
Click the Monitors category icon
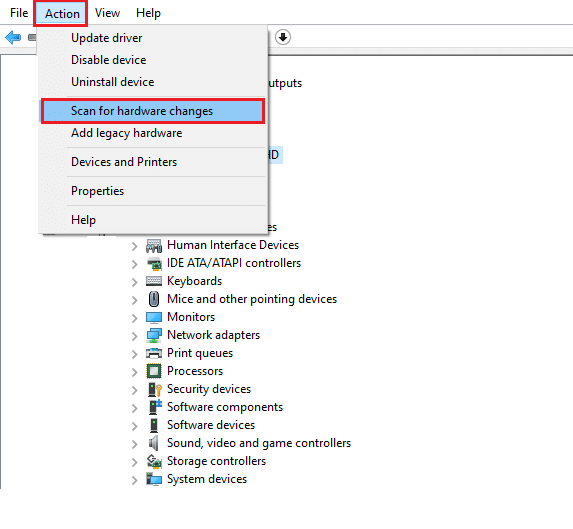pos(154,317)
